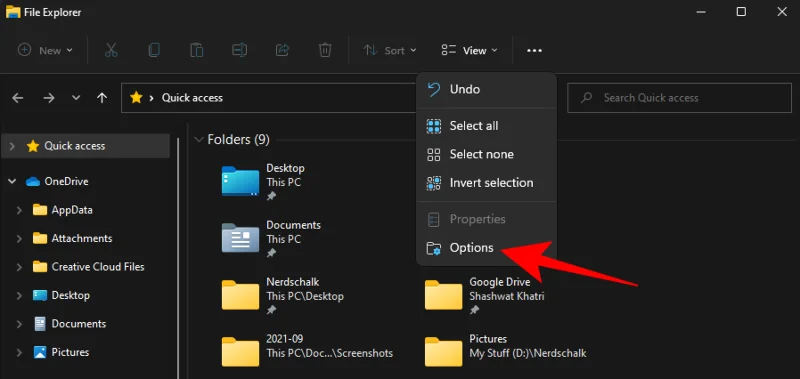Go up one level arrow
The width and height of the screenshot is (800, 379).
pyautogui.click(x=102, y=98)
